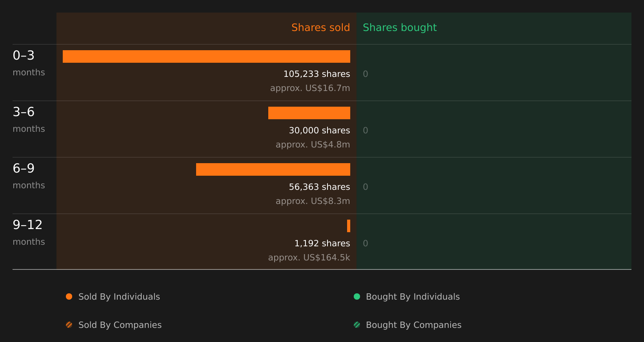Image resolution: width=644 pixels, height=342 pixels.
Task: Click the '30,000 shares' value
Action: tap(319, 131)
